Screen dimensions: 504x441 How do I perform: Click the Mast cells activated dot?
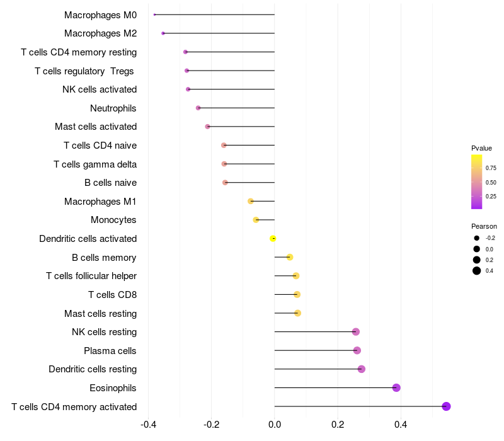click(207, 127)
